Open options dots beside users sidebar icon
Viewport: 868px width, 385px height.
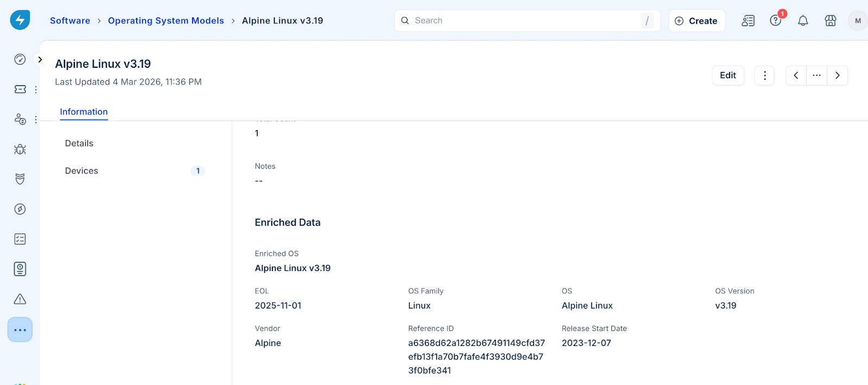[36, 119]
